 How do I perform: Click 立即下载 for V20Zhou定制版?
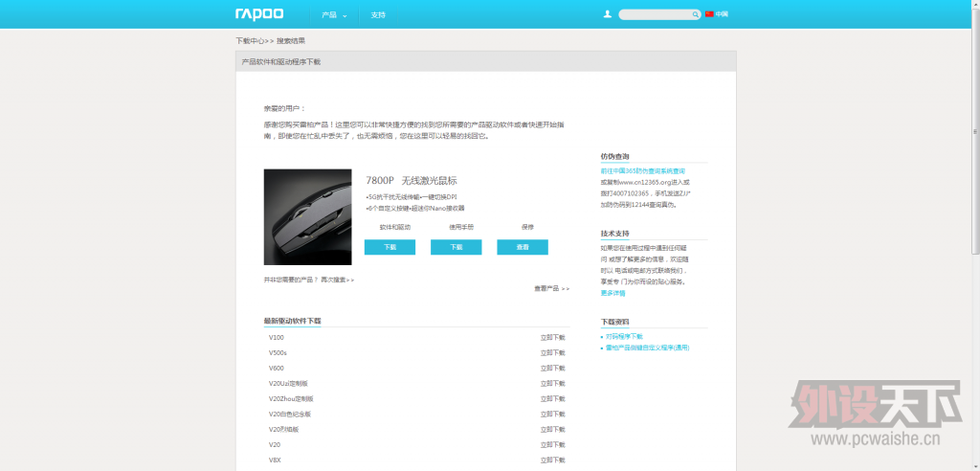[x=552, y=398]
